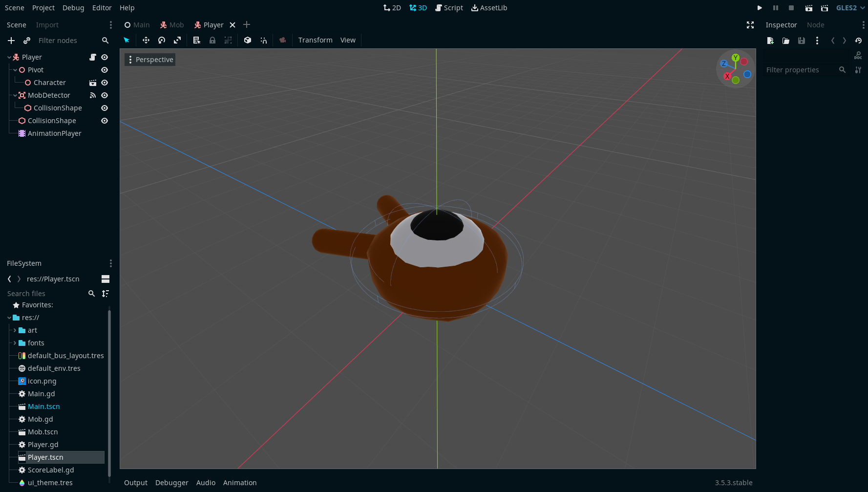Show MobDetector signal connections

tap(93, 95)
